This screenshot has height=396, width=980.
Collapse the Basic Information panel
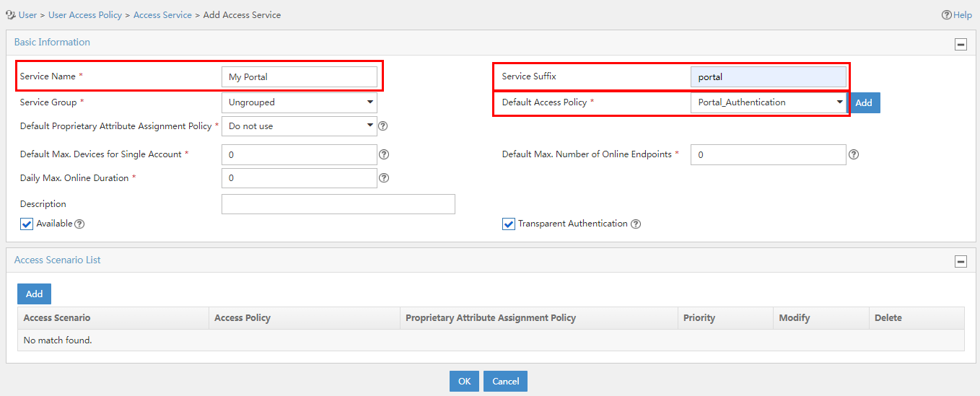pos(961,44)
